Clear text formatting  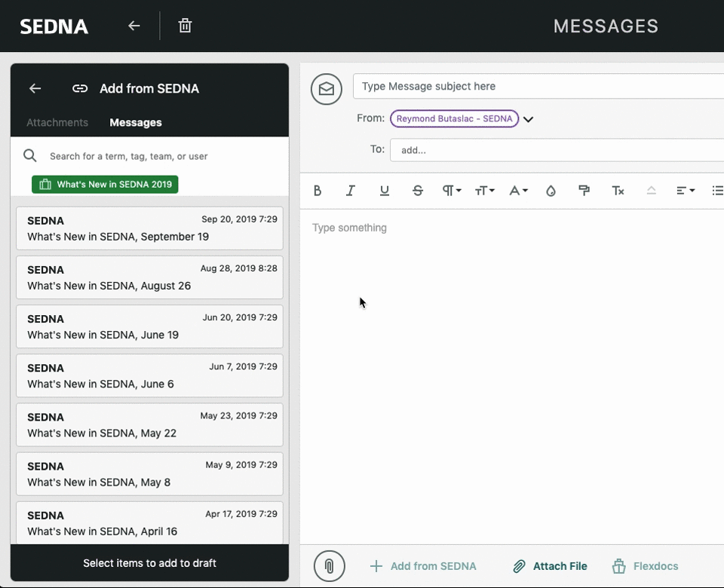[x=618, y=191]
